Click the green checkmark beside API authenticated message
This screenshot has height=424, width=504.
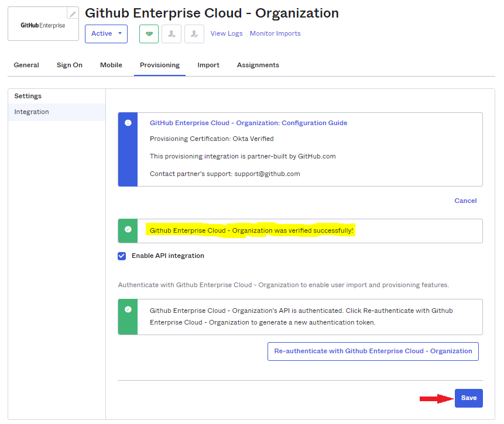tap(128, 310)
